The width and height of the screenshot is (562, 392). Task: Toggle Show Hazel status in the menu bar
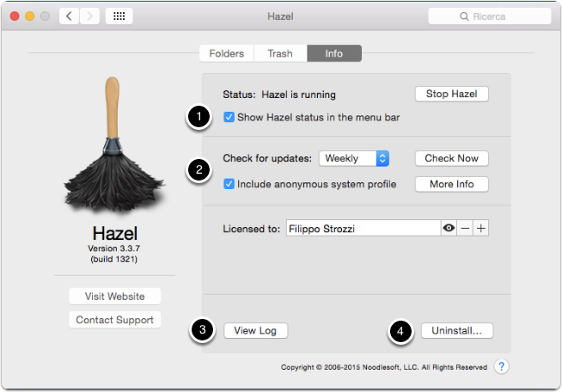pos(229,117)
